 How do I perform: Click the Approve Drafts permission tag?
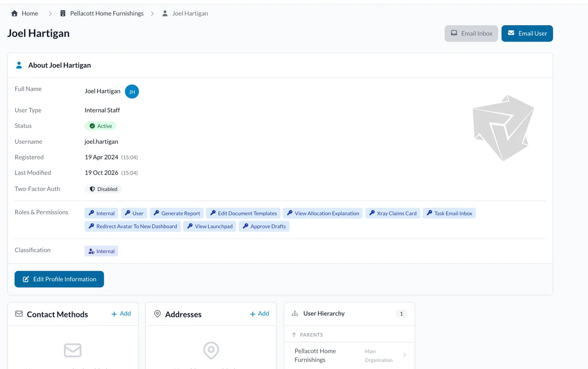(264, 226)
